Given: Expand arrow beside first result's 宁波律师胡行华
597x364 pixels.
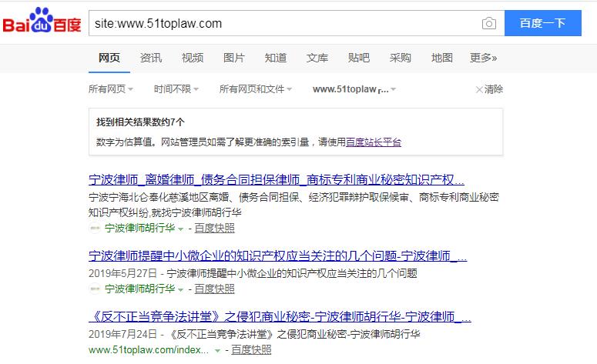Looking at the screenshot, I should [x=181, y=229].
